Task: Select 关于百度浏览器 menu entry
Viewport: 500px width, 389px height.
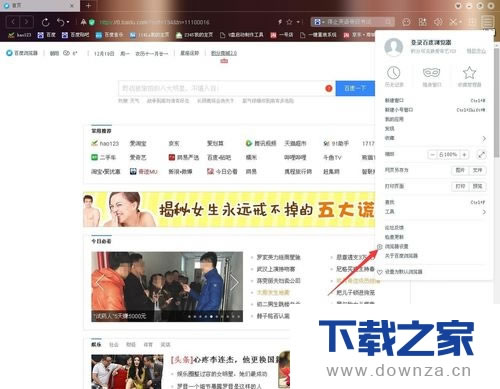Action: 401,256
